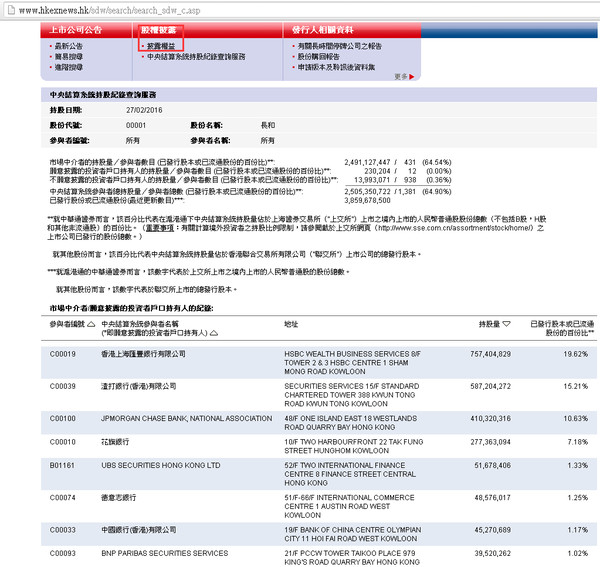Open 申請版本及聆訊後資料集 link
The image size is (600, 567).
336,67
